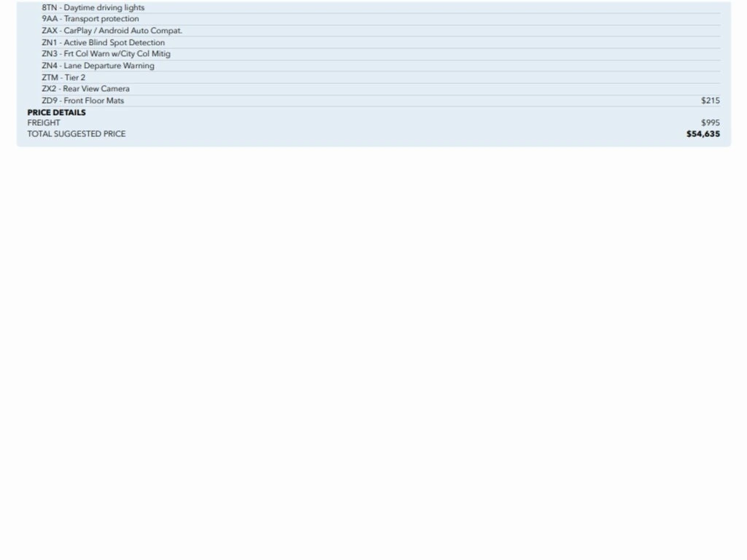This screenshot has width=747, height=560.
Task: Select the Frt Col Warn w/City Col Mitig text
Action: 117,54
